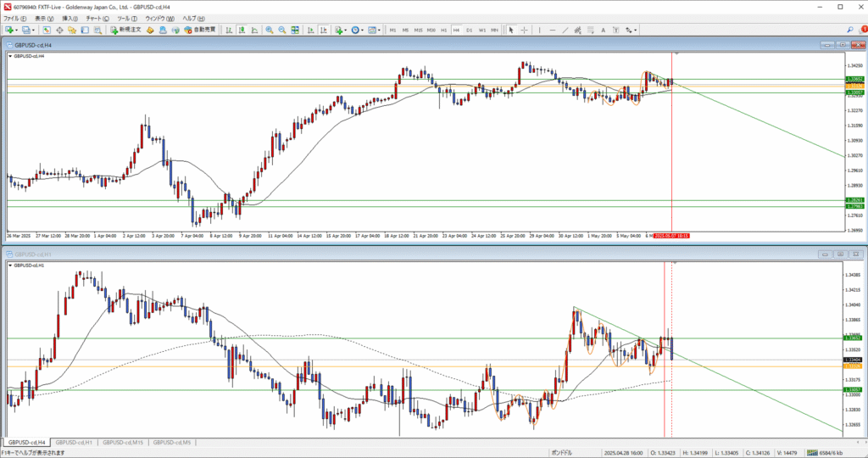This screenshot has height=458, width=868.
Task: Switch to the GBPUSD-cd,H1 chart tab
Action: (x=75, y=443)
